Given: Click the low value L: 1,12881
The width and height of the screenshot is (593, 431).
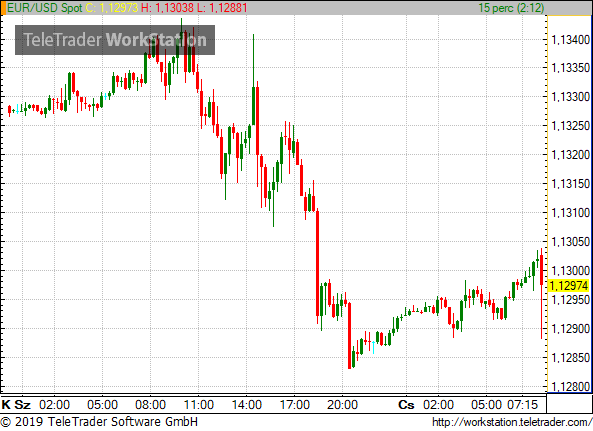Looking at the screenshot, I should click(x=222, y=8).
